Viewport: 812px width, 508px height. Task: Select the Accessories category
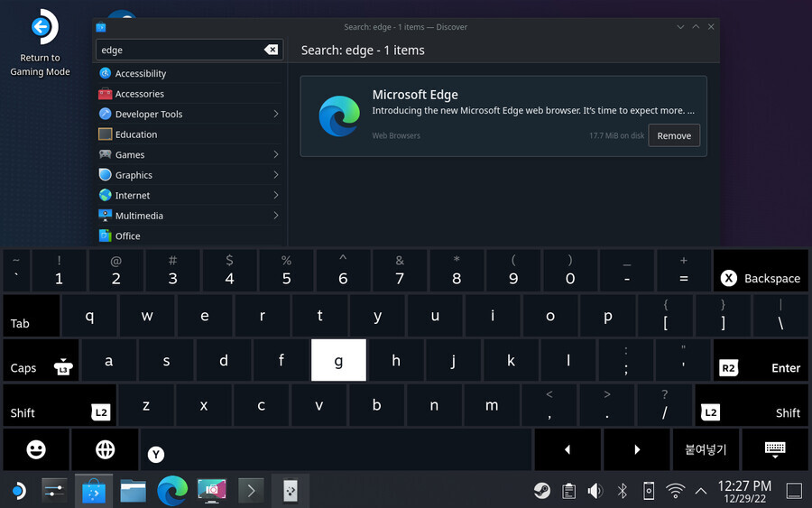tap(189, 94)
